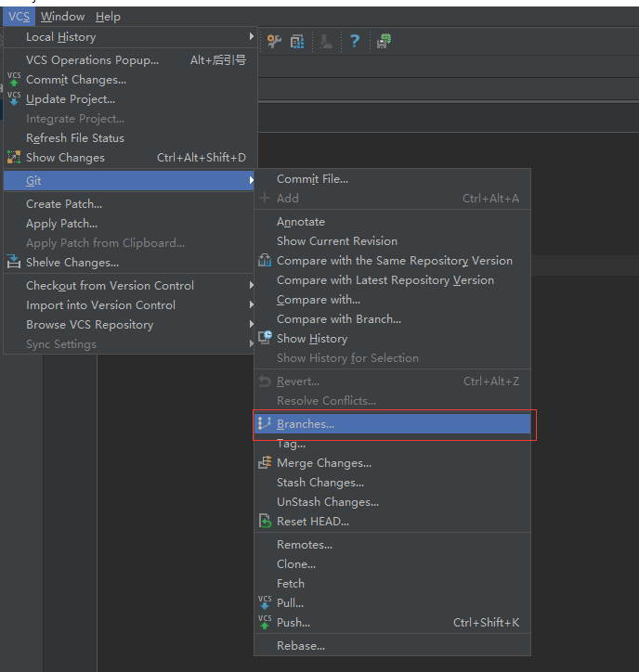Expand the Git submenu arrow
Image resolution: width=639 pixels, height=672 pixels.
pos(252,180)
